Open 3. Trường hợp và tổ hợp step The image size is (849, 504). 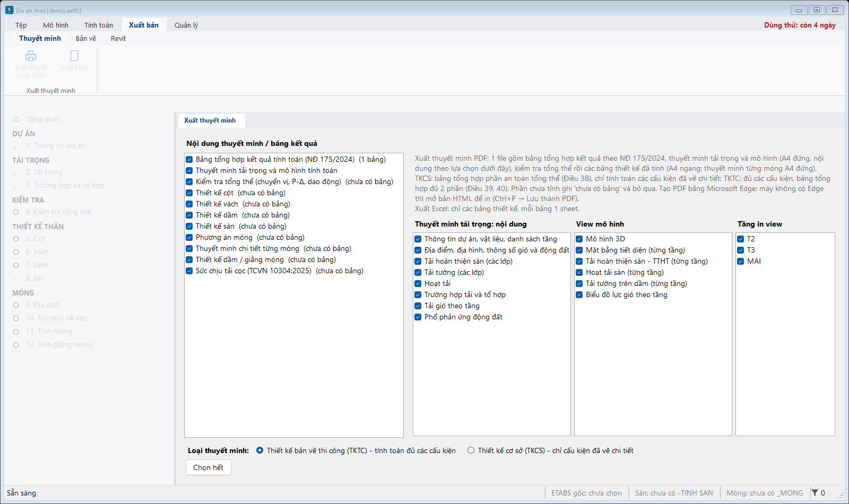tap(65, 185)
